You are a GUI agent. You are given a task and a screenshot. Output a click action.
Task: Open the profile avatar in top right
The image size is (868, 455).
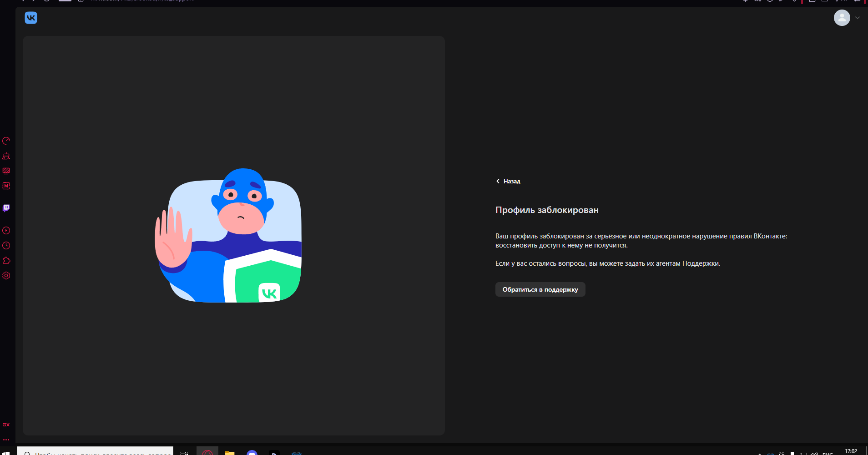click(842, 18)
